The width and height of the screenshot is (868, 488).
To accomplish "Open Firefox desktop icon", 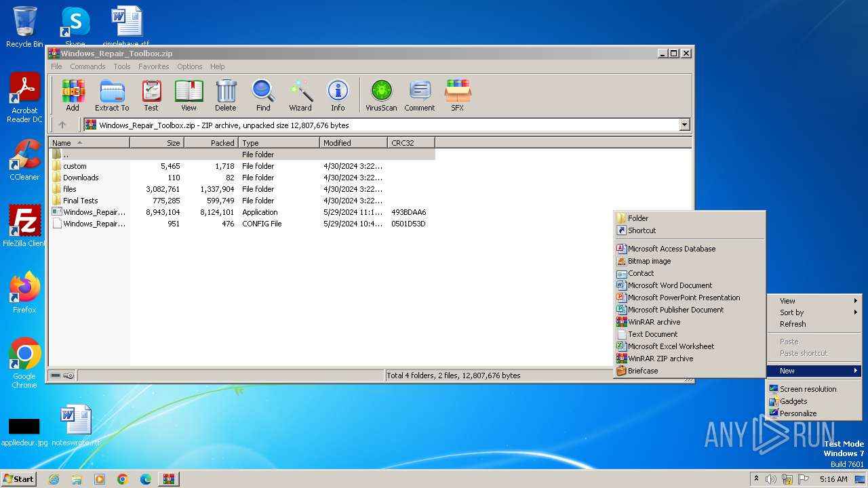I will click(24, 292).
